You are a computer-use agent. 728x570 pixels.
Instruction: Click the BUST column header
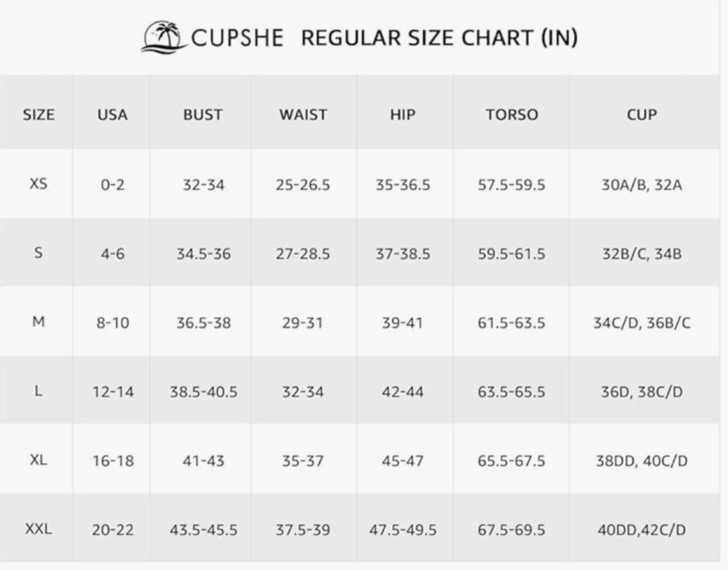pos(203,115)
